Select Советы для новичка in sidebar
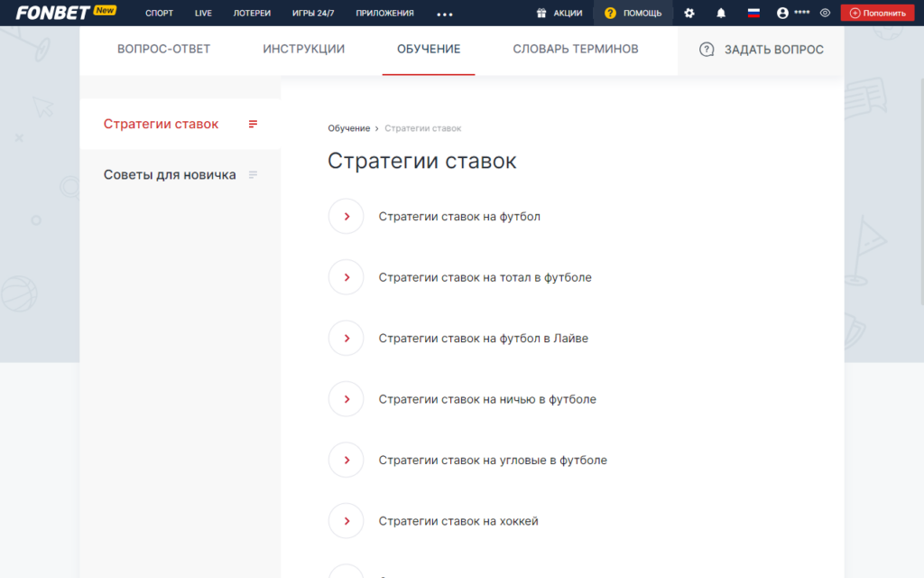 tap(170, 174)
